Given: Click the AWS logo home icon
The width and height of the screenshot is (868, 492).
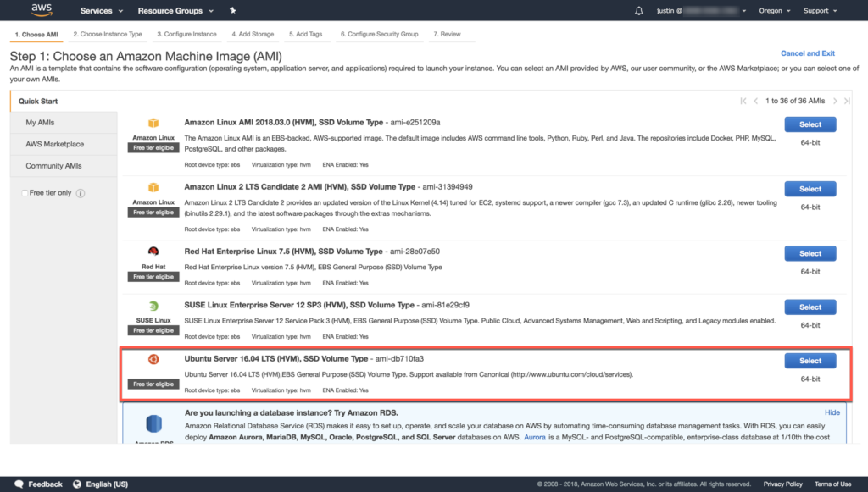Looking at the screenshot, I should [42, 10].
